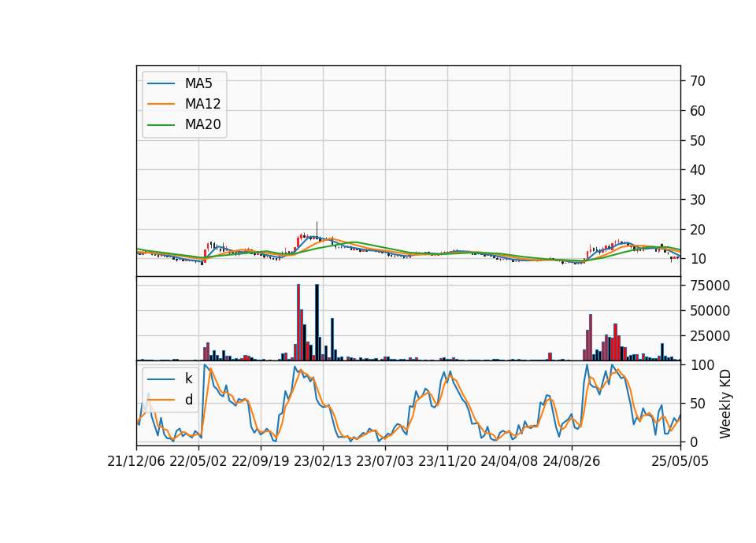Click the price axis tick 70
The image size is (756, 543).
[x=698, y=81]
